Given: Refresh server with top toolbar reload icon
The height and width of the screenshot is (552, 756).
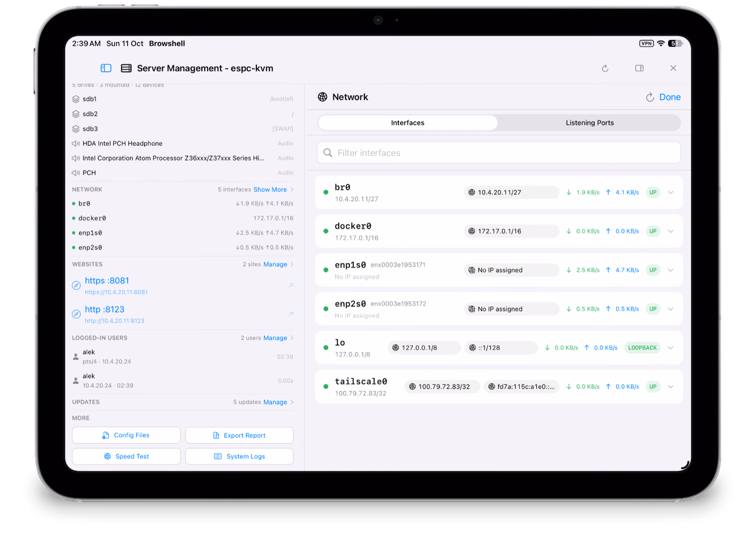Looking at the screenshot, I should pos(605,68).
